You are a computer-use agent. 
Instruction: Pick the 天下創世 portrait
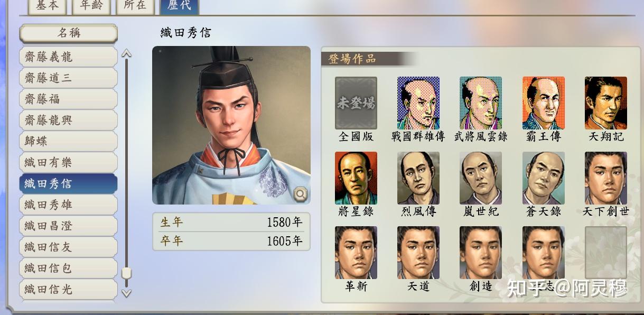pyautogui.click(x=606, y=178)
